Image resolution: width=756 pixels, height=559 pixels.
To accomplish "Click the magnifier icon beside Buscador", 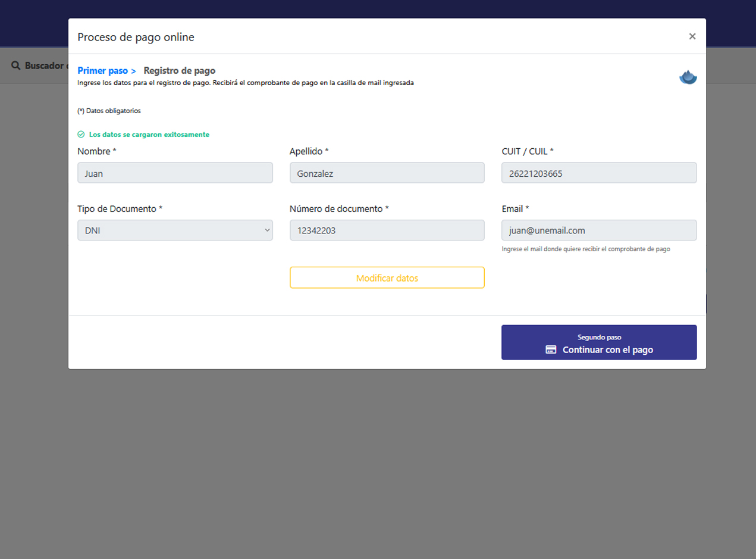I will [x=16, y=65].
